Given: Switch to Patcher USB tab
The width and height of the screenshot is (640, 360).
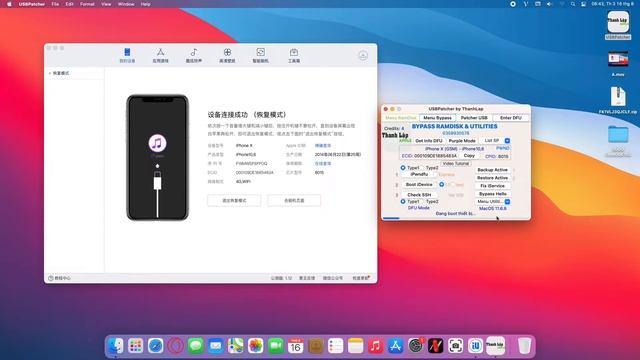Looking at the screenshot, I should pyautogui.click(x=474, y=118).
